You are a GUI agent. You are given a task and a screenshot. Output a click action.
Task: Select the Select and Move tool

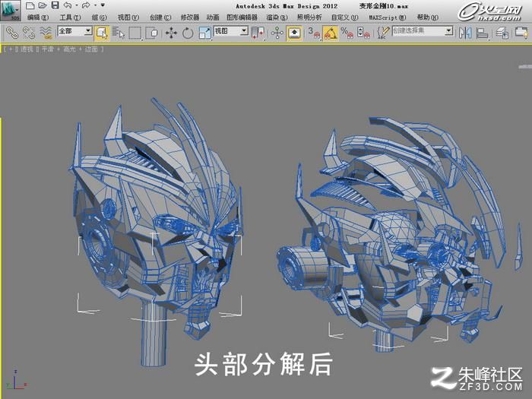[171, 33]
